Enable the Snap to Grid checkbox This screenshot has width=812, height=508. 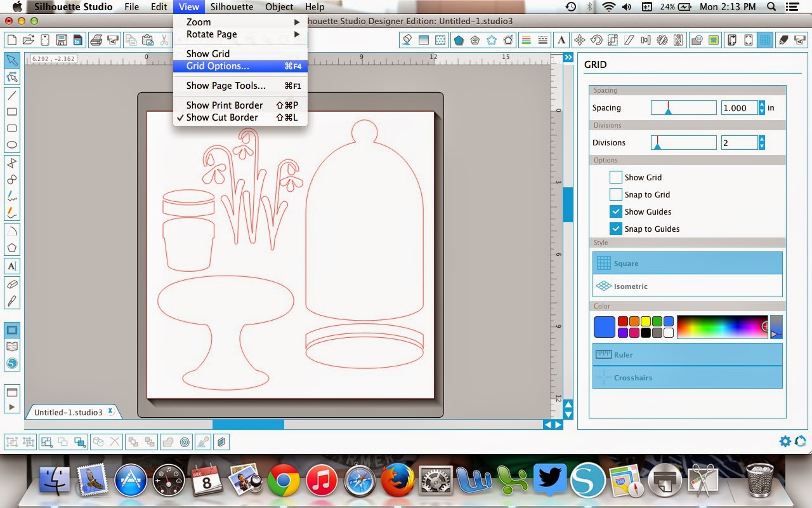tap(615, 194)
